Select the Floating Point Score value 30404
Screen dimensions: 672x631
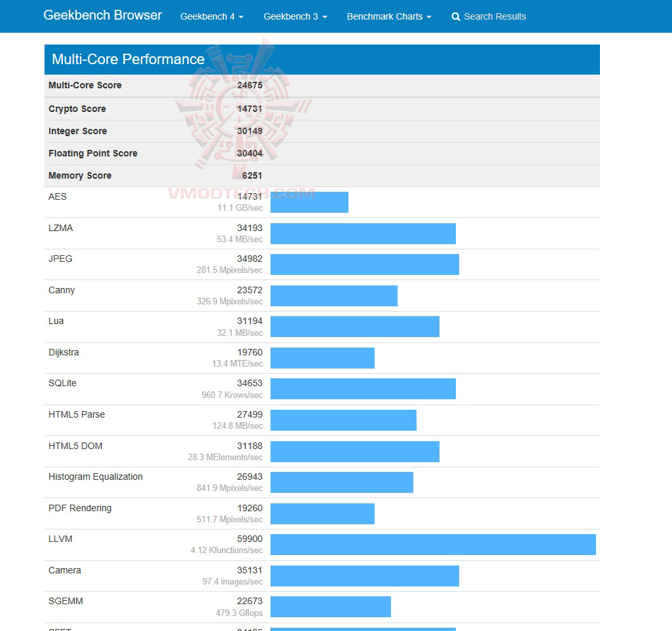tap(250, 153)
